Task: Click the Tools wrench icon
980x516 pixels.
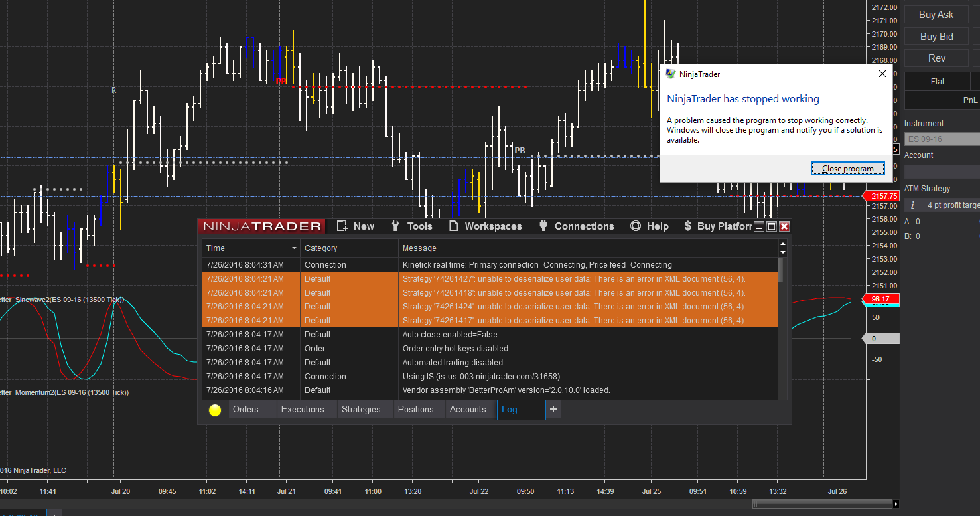Action: click(x=395, y=226)
